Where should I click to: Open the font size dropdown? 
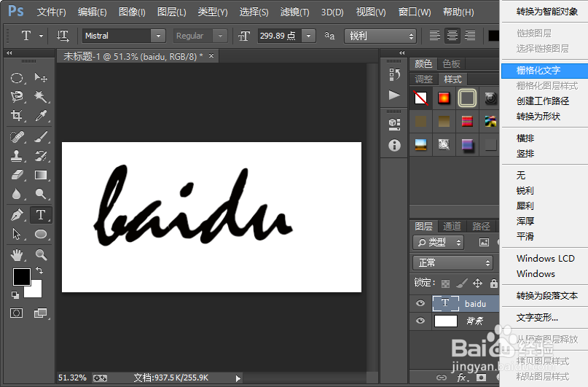pos(308,36)
